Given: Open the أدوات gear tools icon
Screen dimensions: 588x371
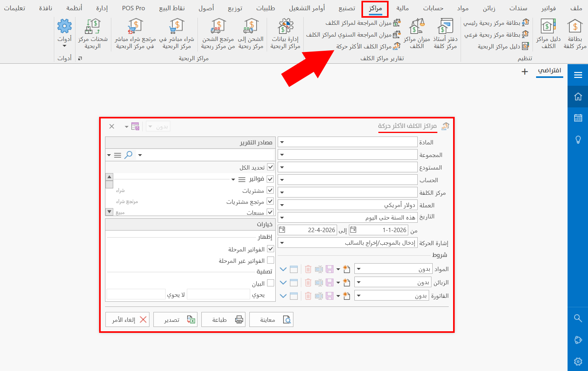Looking at the screenshot, I should click(x=65, y=33).
